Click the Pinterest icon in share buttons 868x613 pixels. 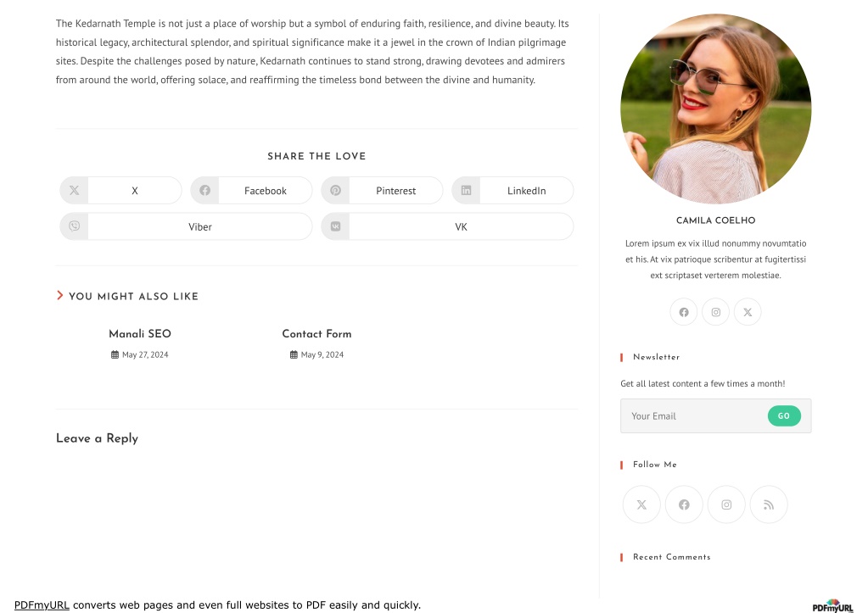tap(335, 190)
